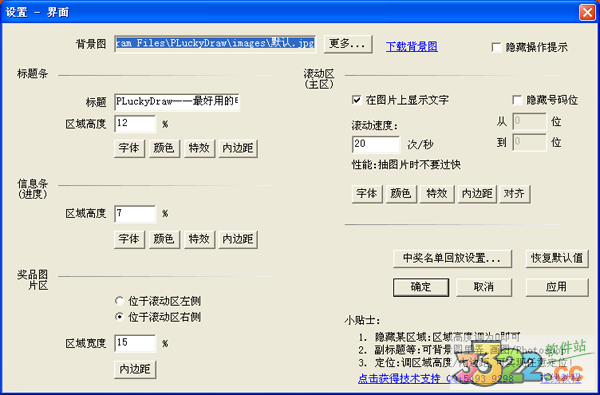Click the 应用 button
The image size is (600, 395).
[x=557, y=287]
